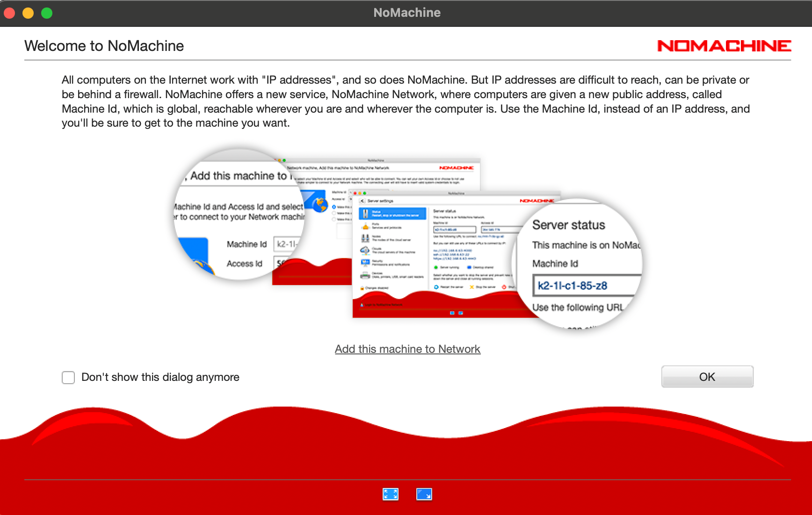Close the window with the red button
Viewport: 812px width, 515px height.
tap(9, 13)
